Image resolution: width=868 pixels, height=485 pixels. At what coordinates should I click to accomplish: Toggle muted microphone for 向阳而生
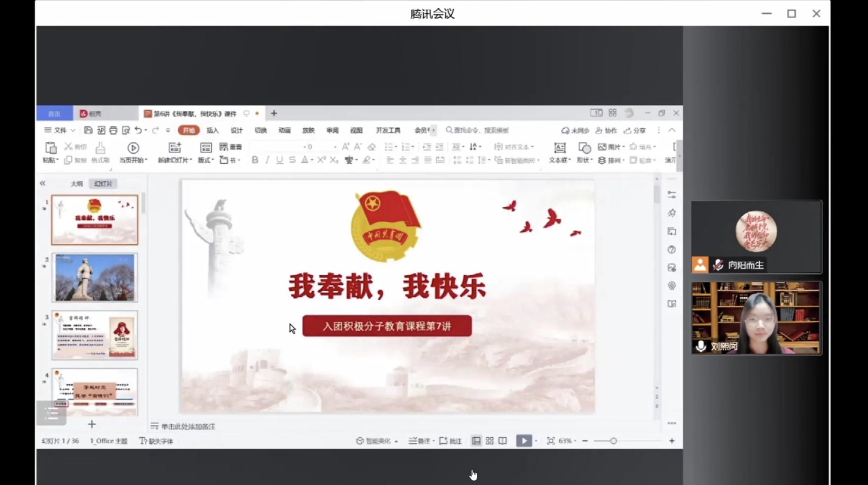pos(718,265)
